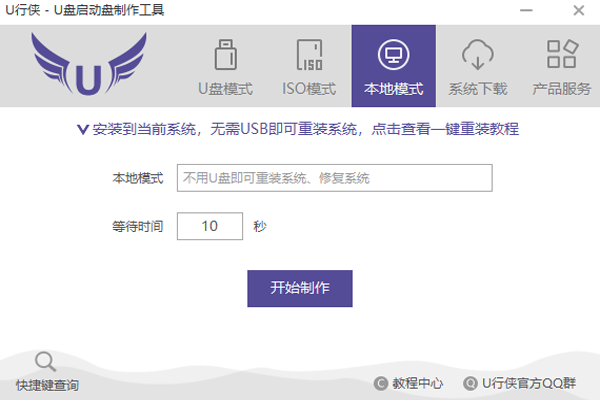Open the U行侠官方QQ群 text link
The width and height of the screenshot is (600, 400).
point(528,383)
